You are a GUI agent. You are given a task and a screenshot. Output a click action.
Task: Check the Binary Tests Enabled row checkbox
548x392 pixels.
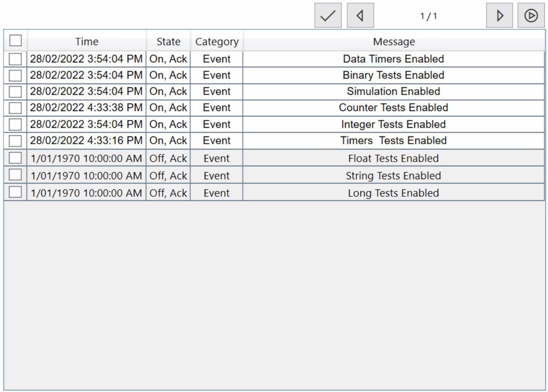tap(15, 75)
